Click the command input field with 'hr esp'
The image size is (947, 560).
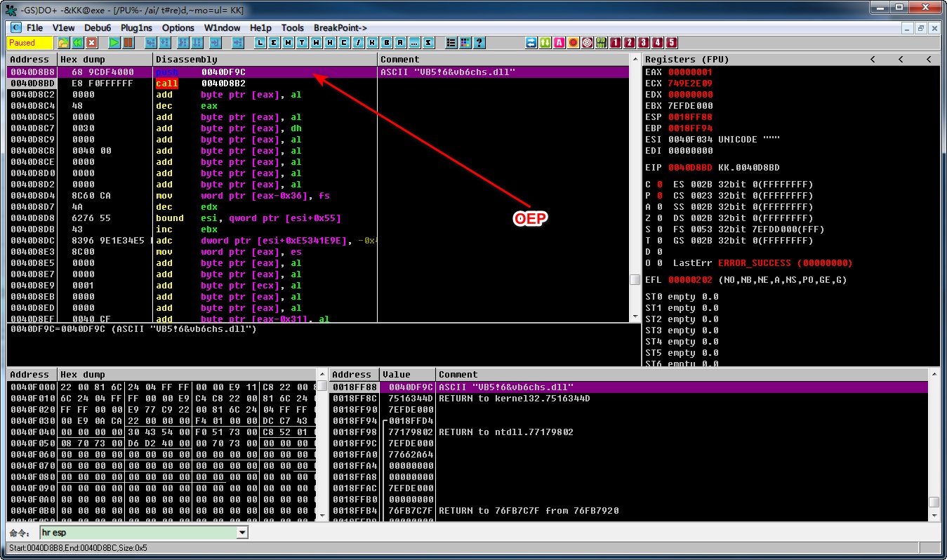pyautogui.click(x=138, y=533)
